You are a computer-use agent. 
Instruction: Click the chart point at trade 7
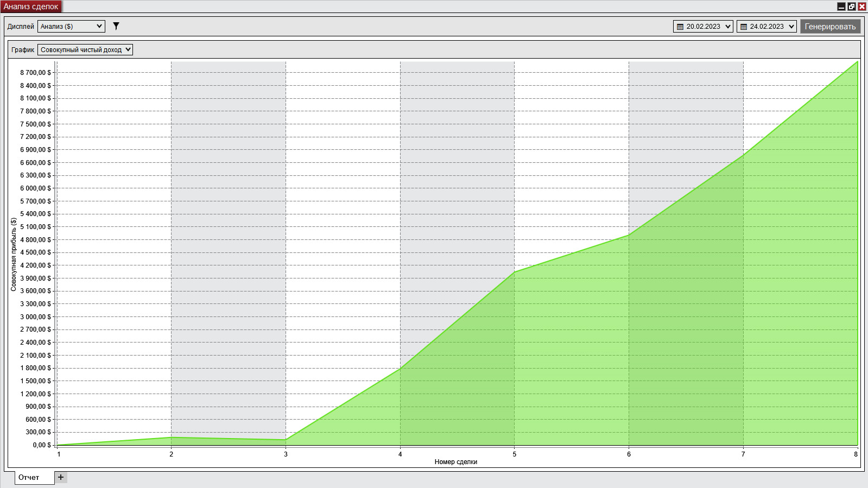pos(743,156)
